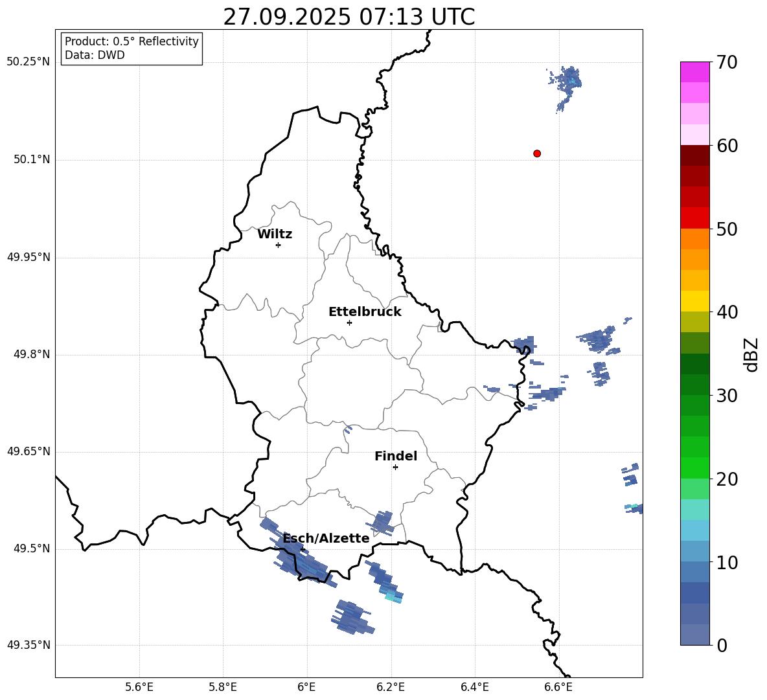Click the 5.6°E longitude label
767x700 pixels.
click(139, 687)
